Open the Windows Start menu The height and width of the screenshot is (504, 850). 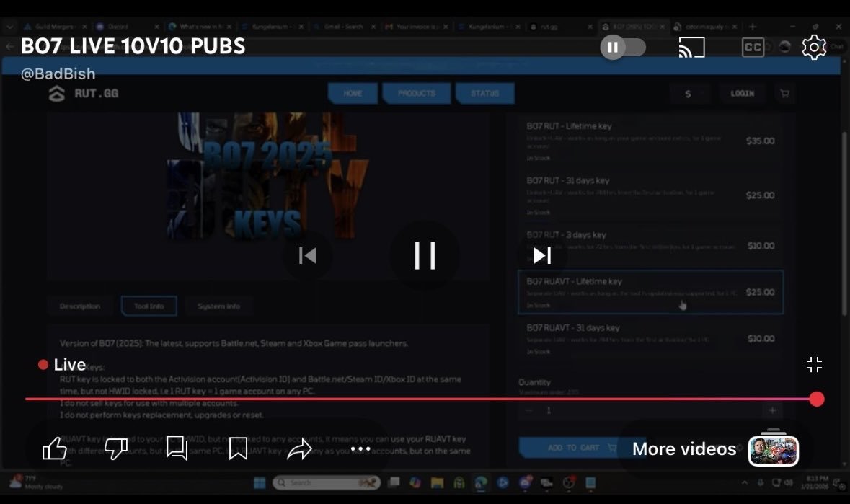click(x=260, y=482)
